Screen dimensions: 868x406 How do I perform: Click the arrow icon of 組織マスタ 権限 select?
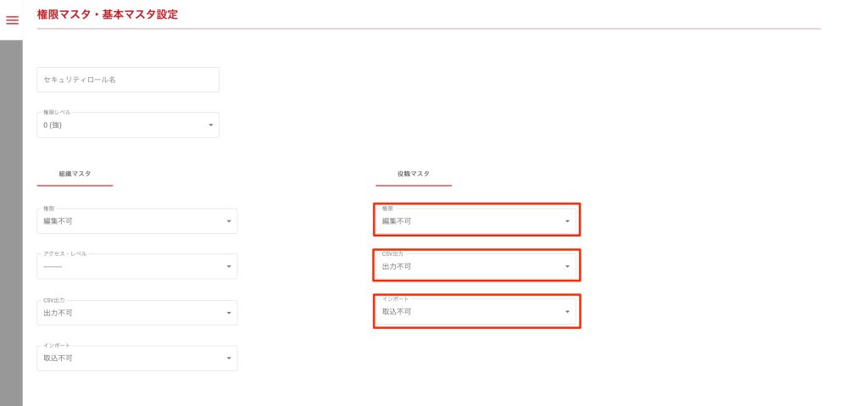coord(229,221)
